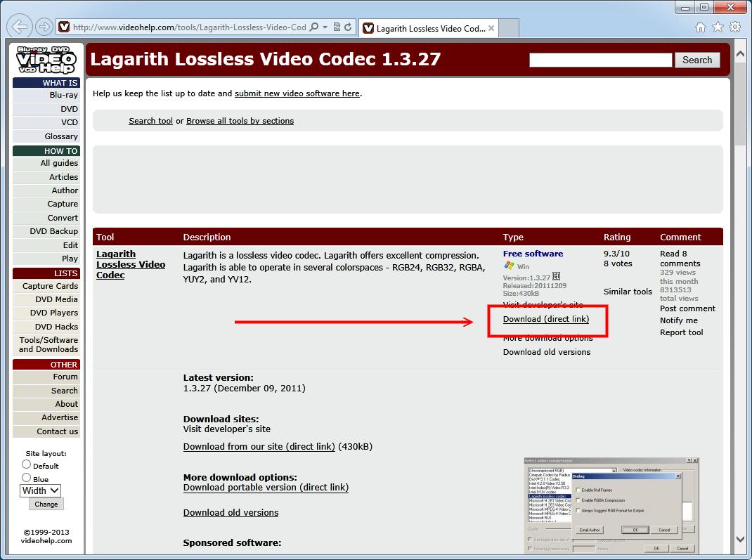
Task: Click the browser Forward arrow button
Action: pos(44,27)
